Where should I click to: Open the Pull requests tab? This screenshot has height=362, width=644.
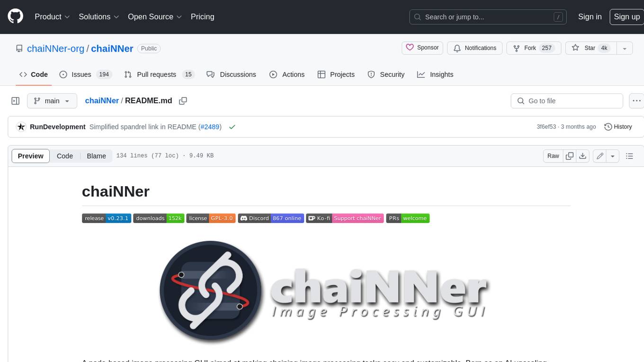pyautogui.click(x=159, y=74)
